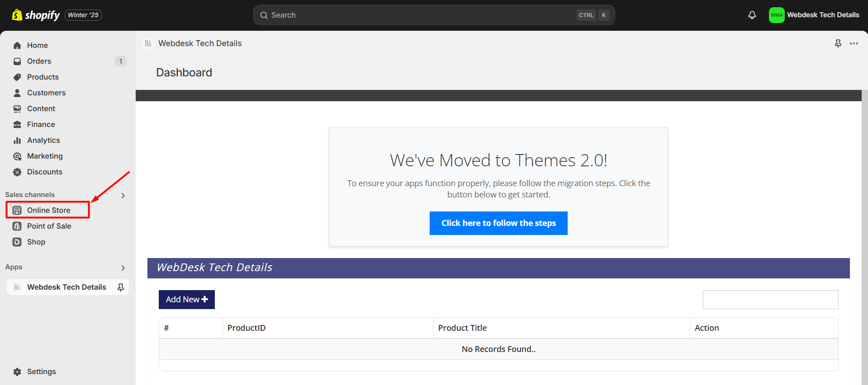
Task: Click the Shop channel icon
Action: point(17,242)
